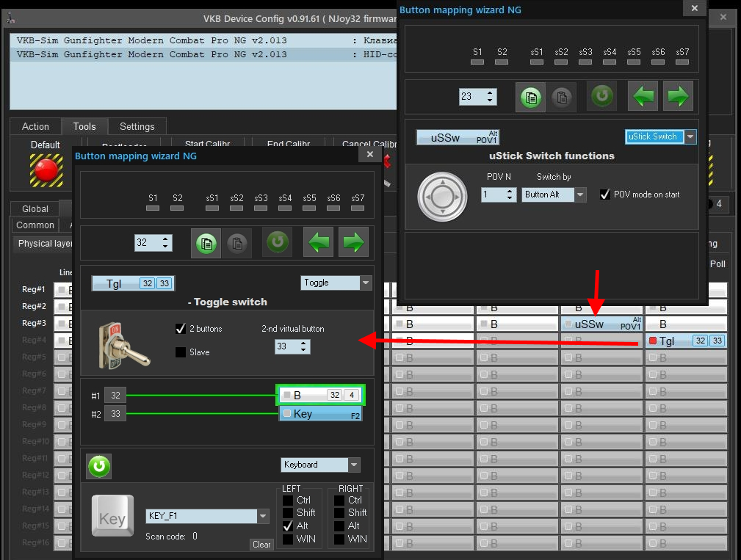Click the sS3 indicator in uStick Switch wizard
Viewport: 741px width, 560px height.
[585, 62]
